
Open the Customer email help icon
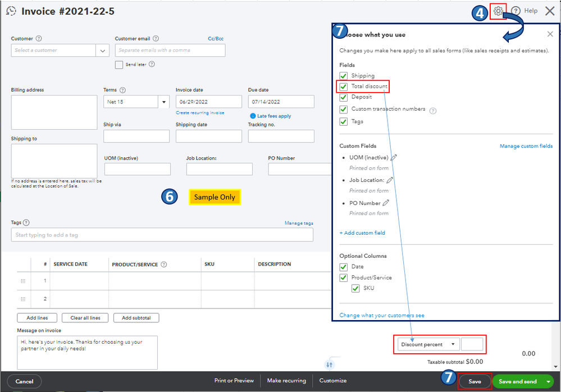tap(156, 39)
